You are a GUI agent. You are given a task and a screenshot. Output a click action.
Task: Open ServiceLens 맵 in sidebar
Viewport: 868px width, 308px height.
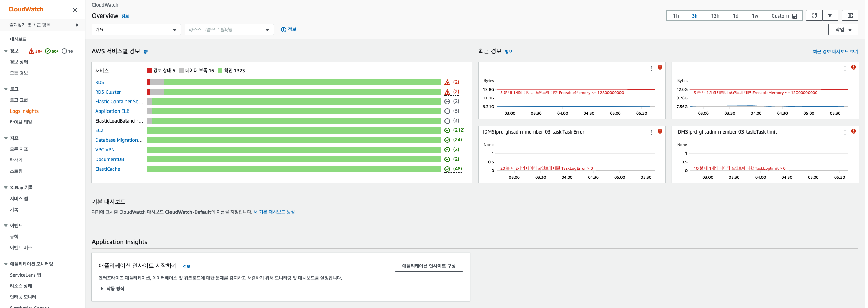click(x=25, y=275)
